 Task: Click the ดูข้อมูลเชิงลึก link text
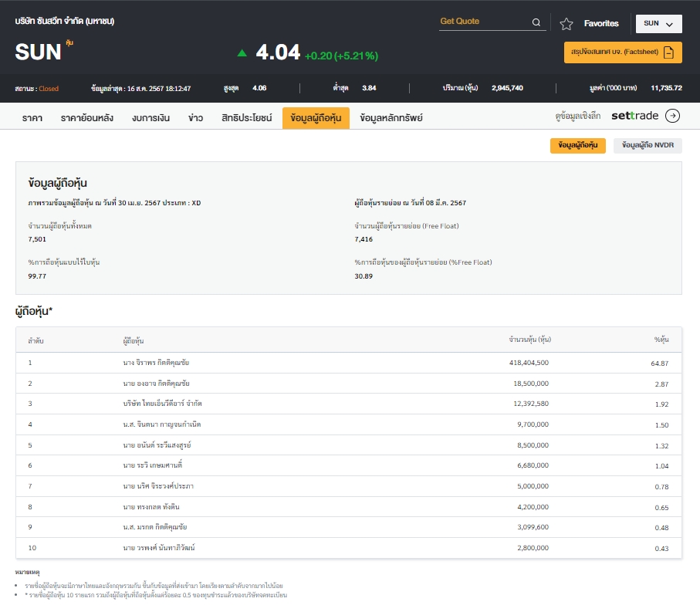578,116
